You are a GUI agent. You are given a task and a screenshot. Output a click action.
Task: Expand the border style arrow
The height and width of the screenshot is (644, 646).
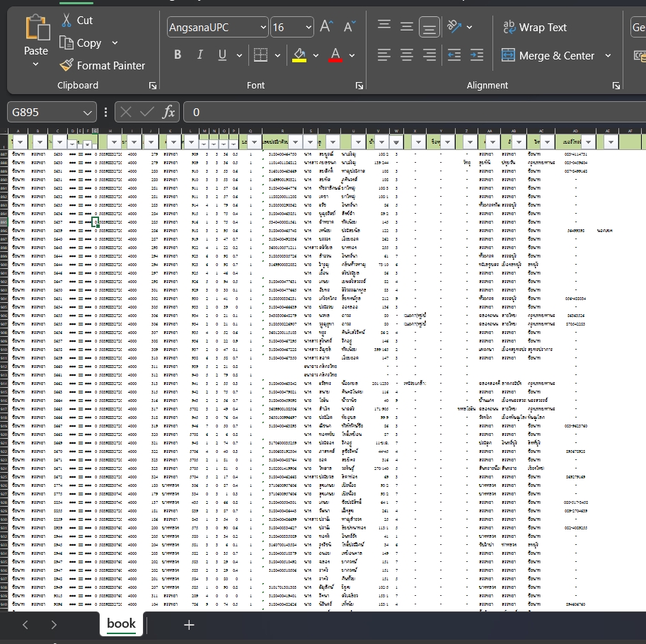[x=277, y=55]
